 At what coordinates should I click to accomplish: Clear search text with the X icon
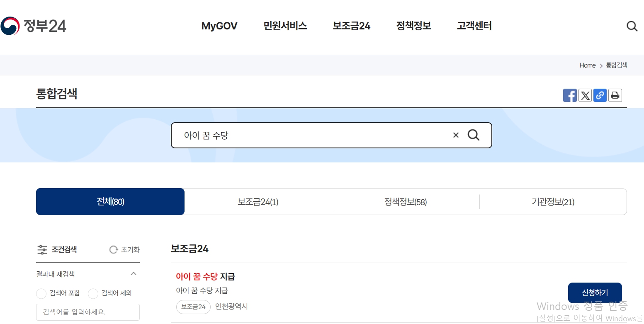click(456, 135)
